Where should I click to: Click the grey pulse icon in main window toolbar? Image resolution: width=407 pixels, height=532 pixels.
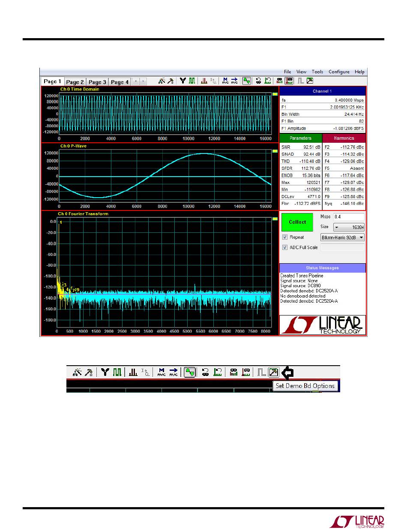click(301, 81)
